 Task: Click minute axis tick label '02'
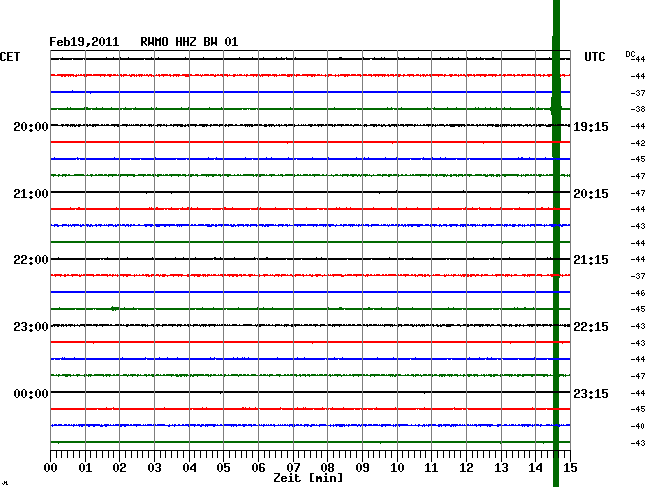tap(119, 467)
